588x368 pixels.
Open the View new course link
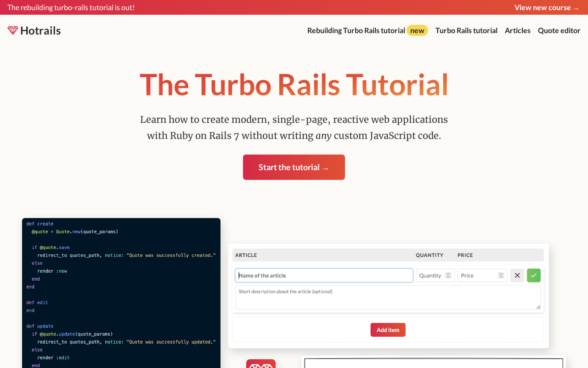[547, 7]
